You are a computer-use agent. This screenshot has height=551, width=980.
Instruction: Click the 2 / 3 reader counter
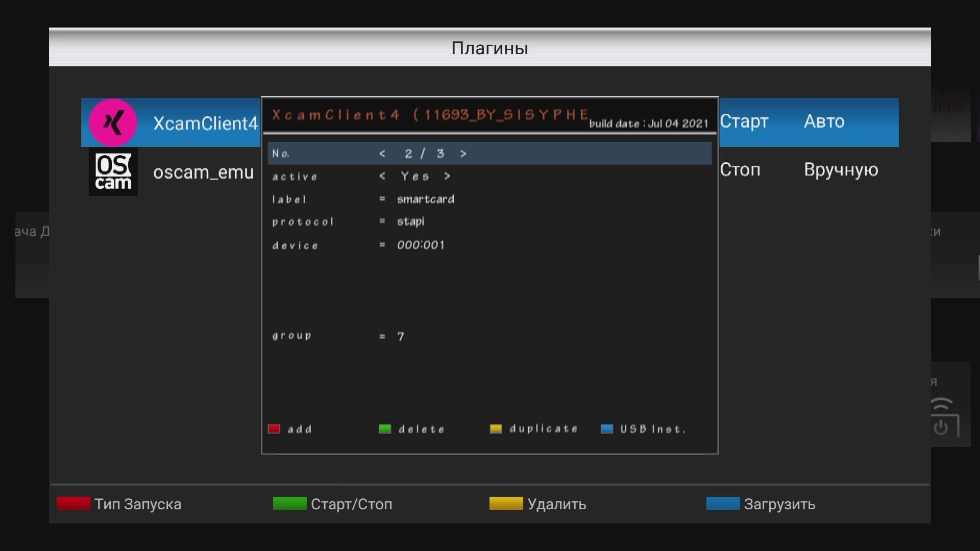424,154
